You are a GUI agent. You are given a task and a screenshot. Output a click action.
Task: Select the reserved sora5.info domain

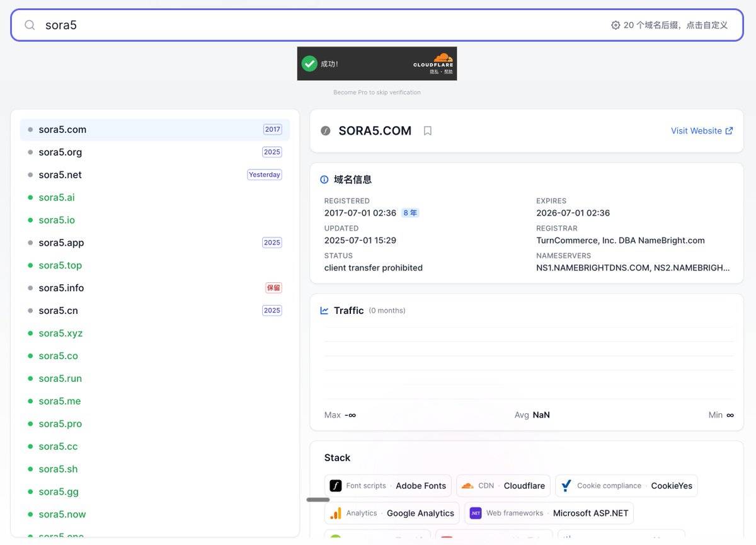pos(155,289)
